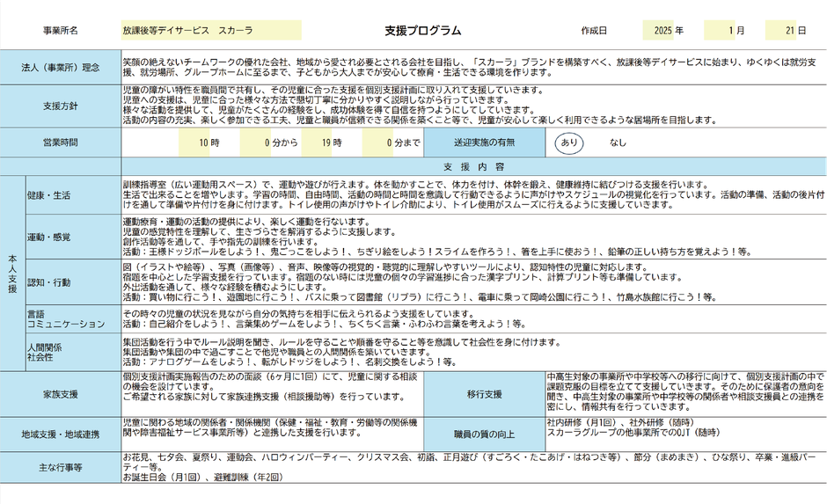Select the 人間関係社会性 row label
Image resolution: width=827 pixels, height=504 pixels.
[73, 352]
